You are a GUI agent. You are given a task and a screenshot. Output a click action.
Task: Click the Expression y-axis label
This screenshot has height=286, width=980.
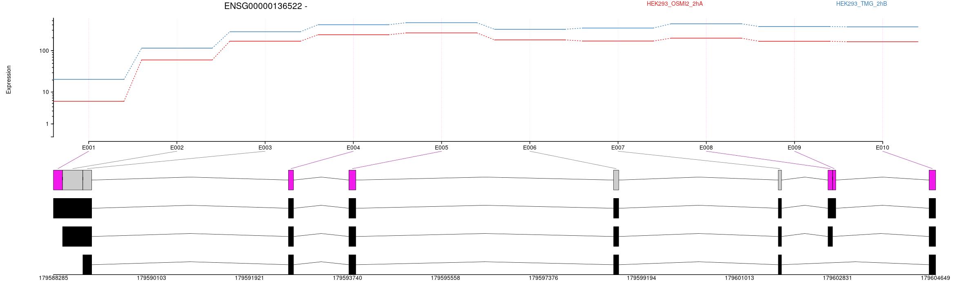(x=9, y=80)
